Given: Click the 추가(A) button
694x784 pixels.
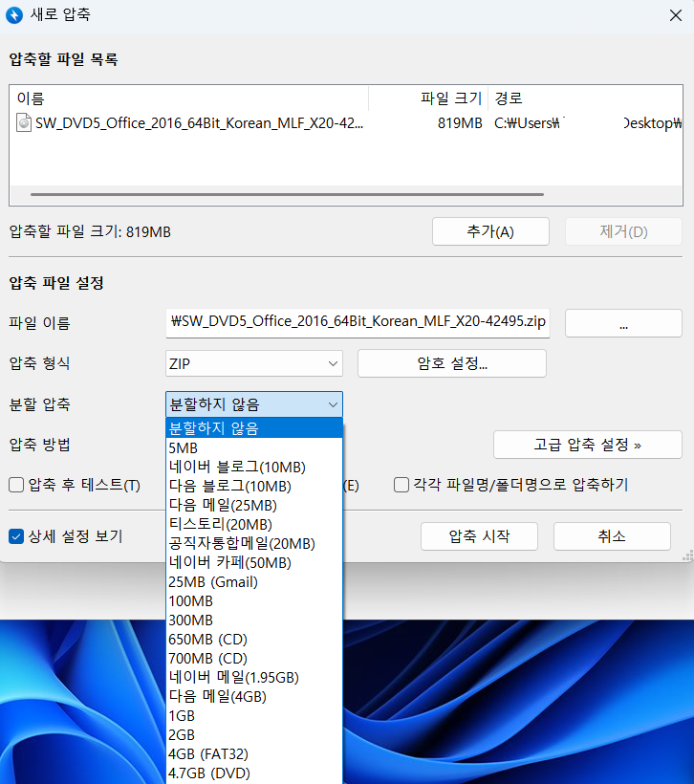Looking at the screenshot, I should (490, 231).
